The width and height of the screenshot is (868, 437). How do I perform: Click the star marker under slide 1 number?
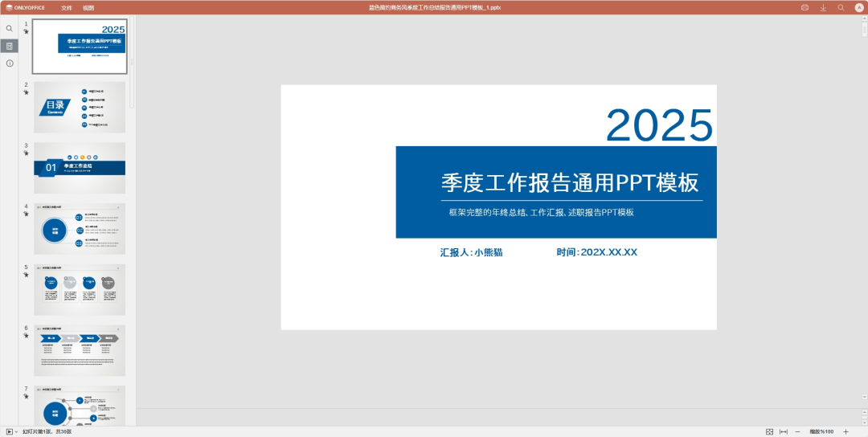(26, 31)
